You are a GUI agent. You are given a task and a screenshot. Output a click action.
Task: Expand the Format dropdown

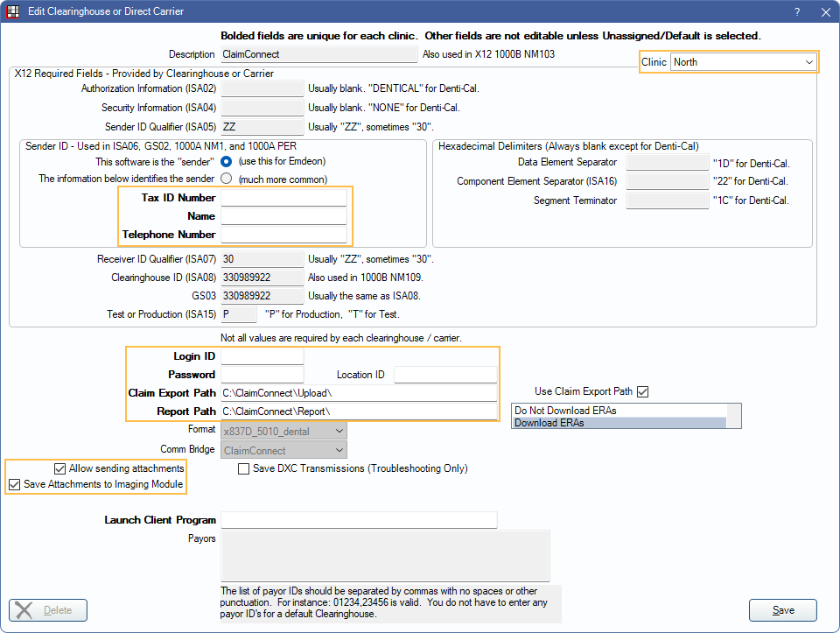[283, 430]
